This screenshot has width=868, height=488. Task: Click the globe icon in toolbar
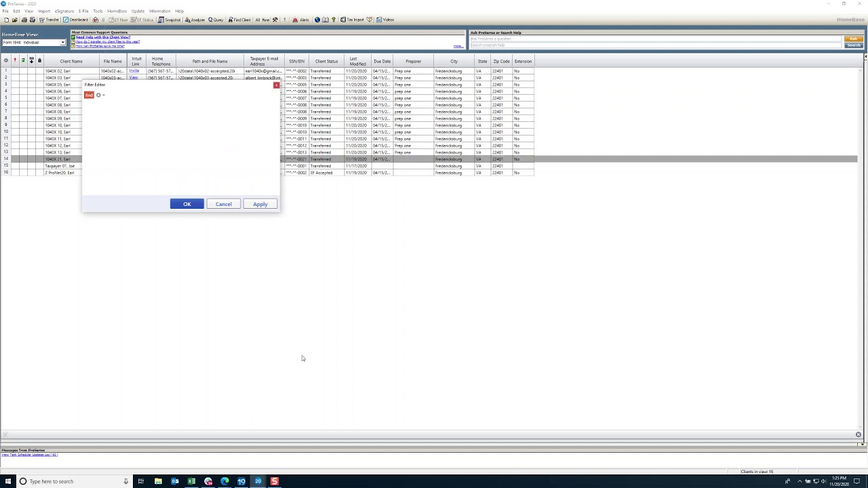point(317,20)
